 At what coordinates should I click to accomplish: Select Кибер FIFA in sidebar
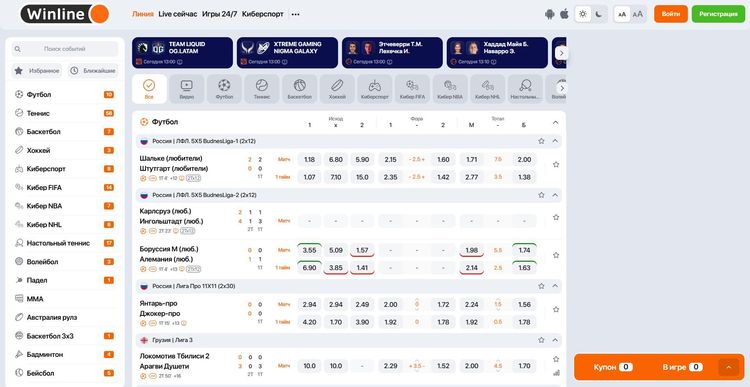(65, 188)
